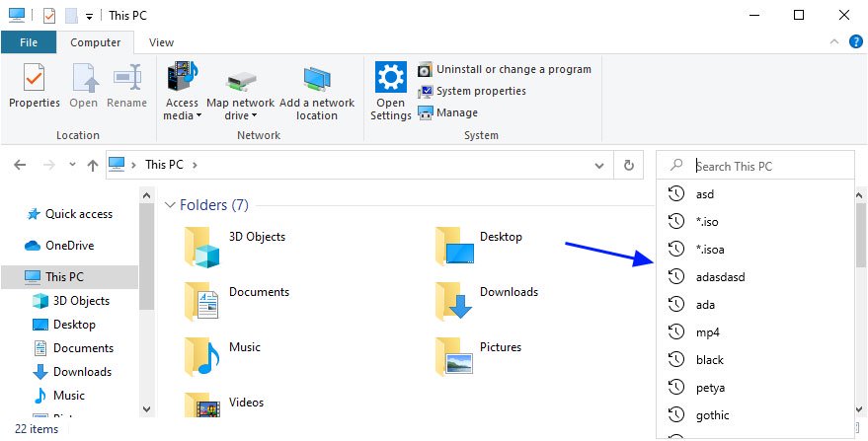Go back using the Back arrow
868x441 pixels.
[20, 165]
